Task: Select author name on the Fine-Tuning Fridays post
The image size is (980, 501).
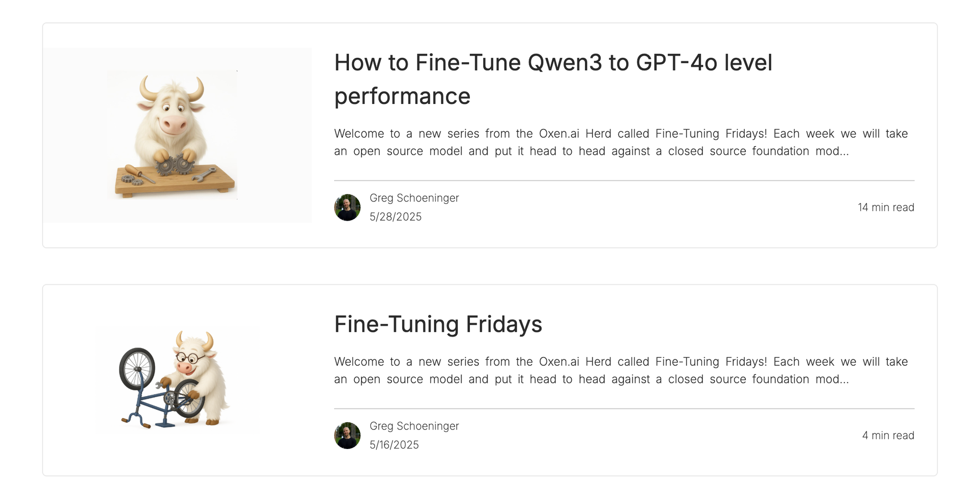Action: 414,426
